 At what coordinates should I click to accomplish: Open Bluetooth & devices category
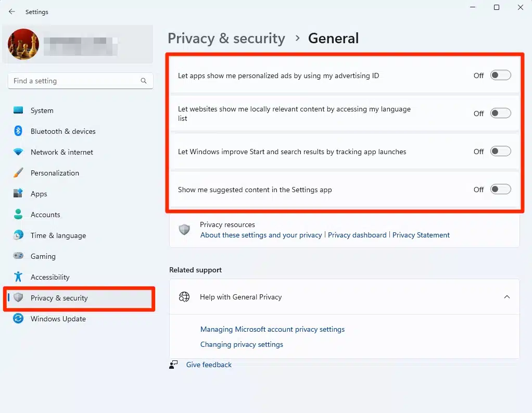pyautogui.click(x=79, y=131)
